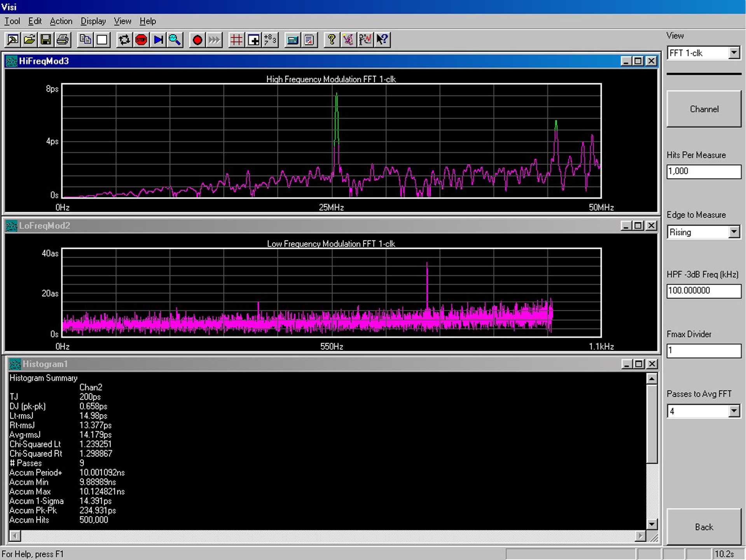The height and width of the screenshot is (560, 746).
Task: Click Histogram1 scrollbar up arrow
Action: (x=652, y=378)
